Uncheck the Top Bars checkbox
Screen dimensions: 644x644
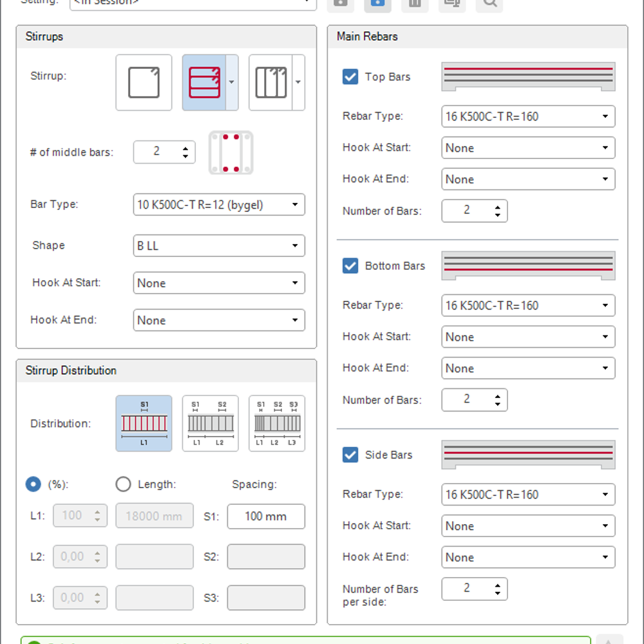click(x=350, y=77)
